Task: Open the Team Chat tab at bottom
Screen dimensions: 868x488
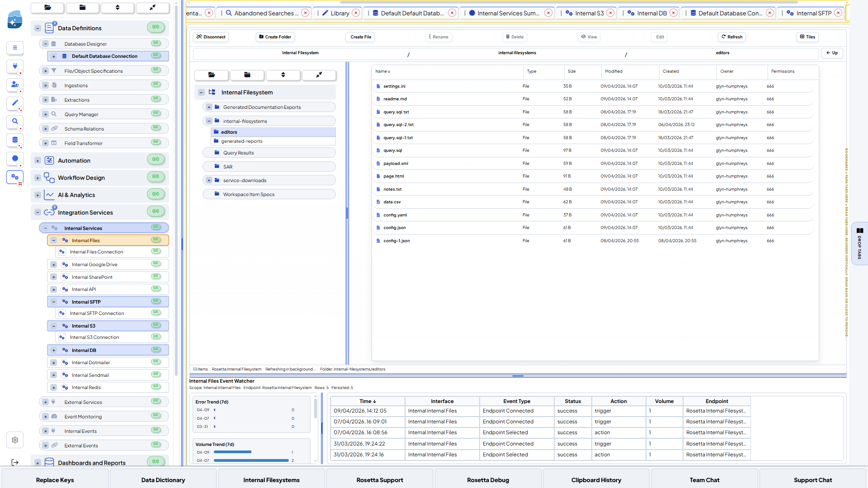Action: (x=704, y=480)
